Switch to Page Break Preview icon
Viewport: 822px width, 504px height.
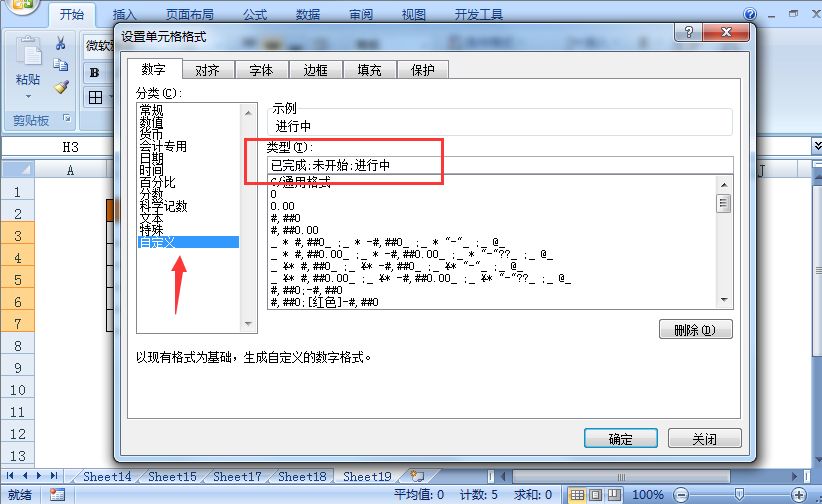coord(614,495)
